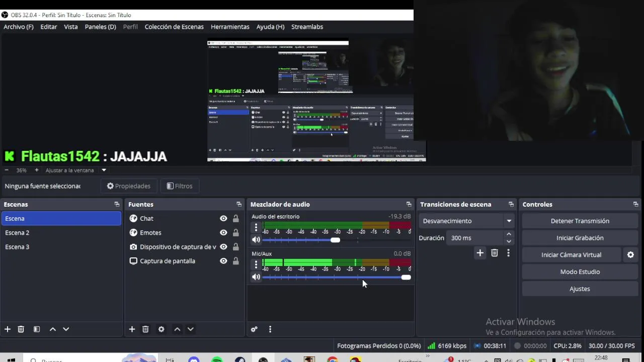Mute Mic/Aux speaker icon

[256, 277]
